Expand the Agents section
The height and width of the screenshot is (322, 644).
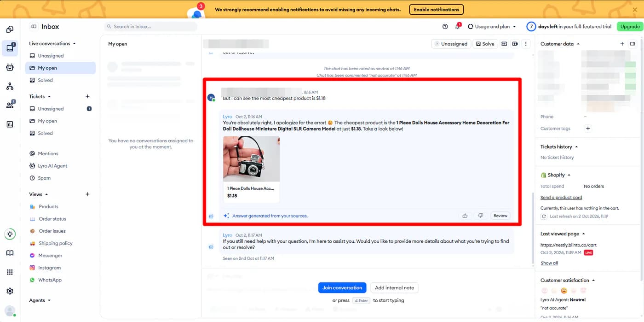click(40, 300)
